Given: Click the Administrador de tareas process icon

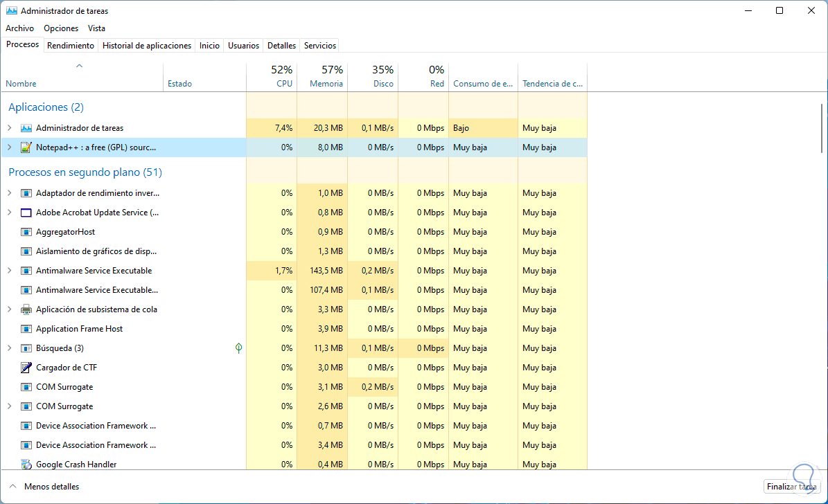Looking at the screenshot, I should coord(26,128).
